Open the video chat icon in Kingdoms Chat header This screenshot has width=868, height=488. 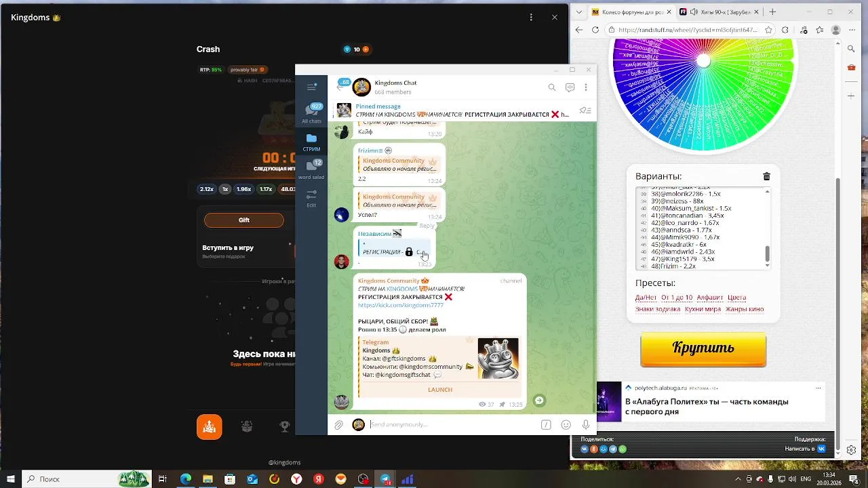click(x=570, y=87)
